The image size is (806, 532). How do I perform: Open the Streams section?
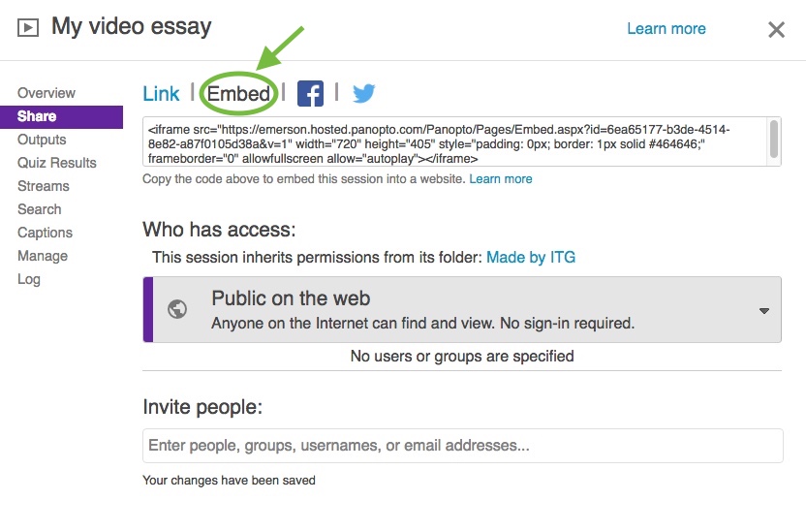tap(44, 186)
